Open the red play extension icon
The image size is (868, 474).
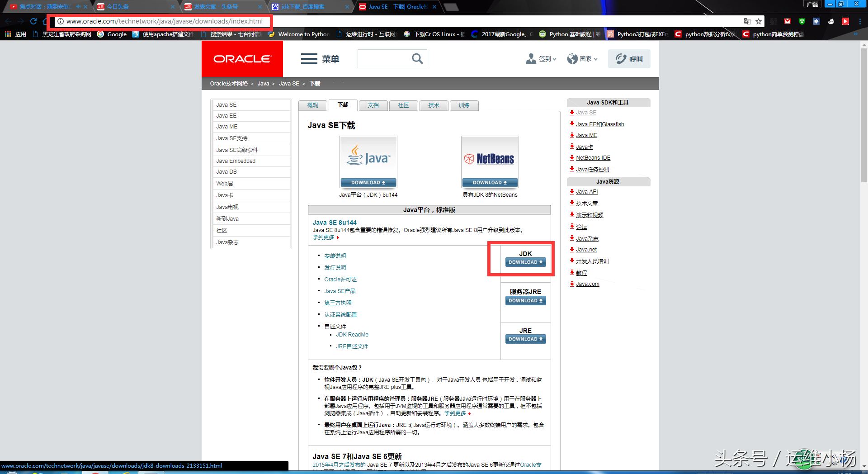pyautogui.click(x=845, y=21)
